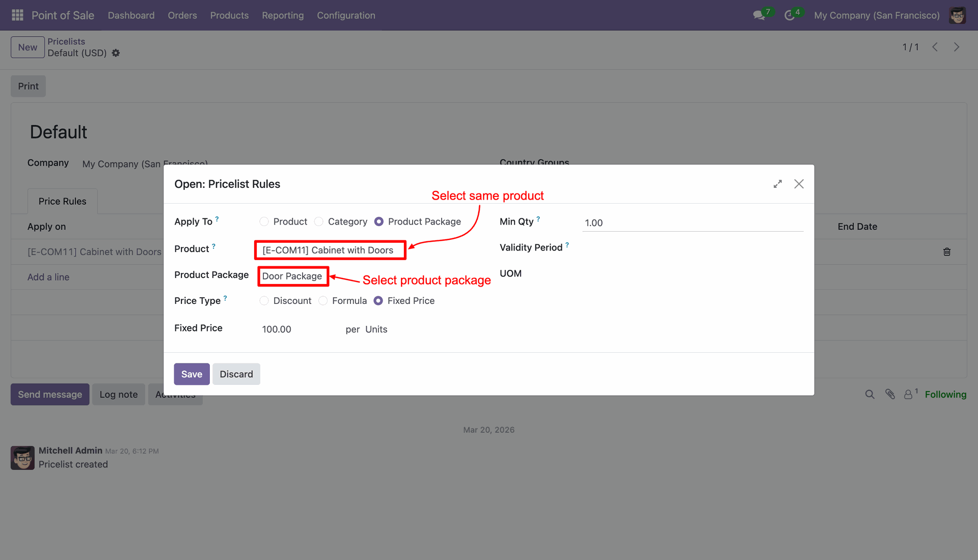
Task: Open the Configuration menu
Action: (346, 15)
